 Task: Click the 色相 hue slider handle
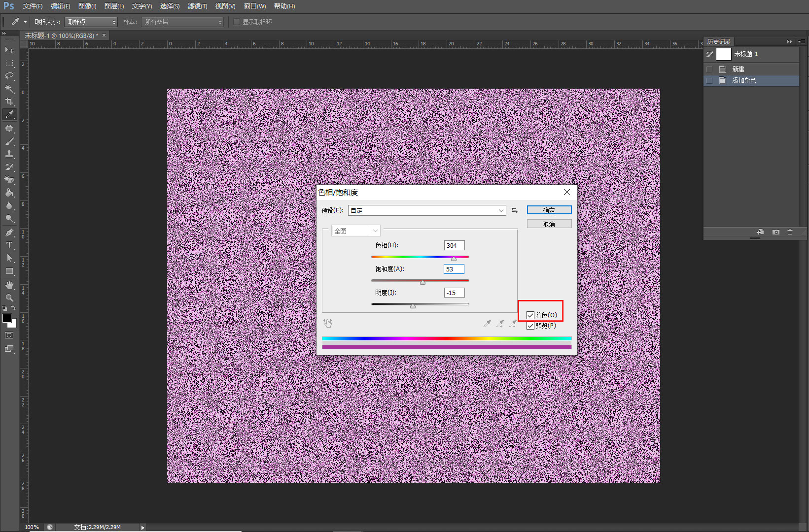click(454, 259)
